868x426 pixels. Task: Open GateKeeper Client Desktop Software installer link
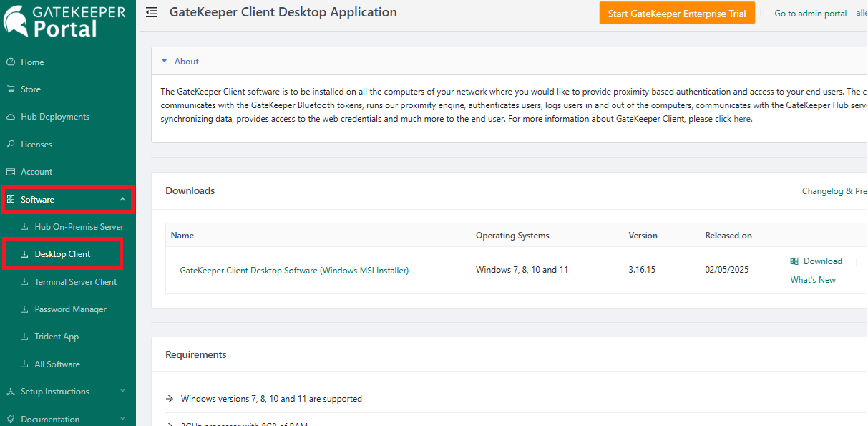tap(294, 271)
